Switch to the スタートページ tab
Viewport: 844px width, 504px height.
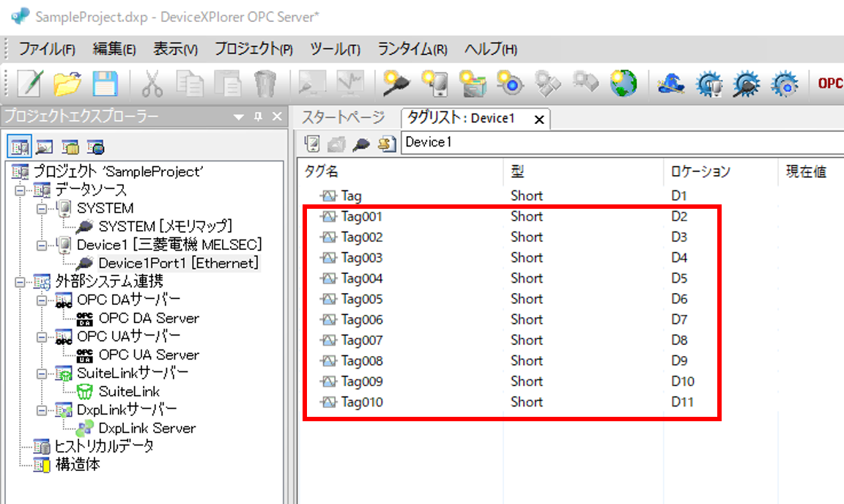pos(343,117)
